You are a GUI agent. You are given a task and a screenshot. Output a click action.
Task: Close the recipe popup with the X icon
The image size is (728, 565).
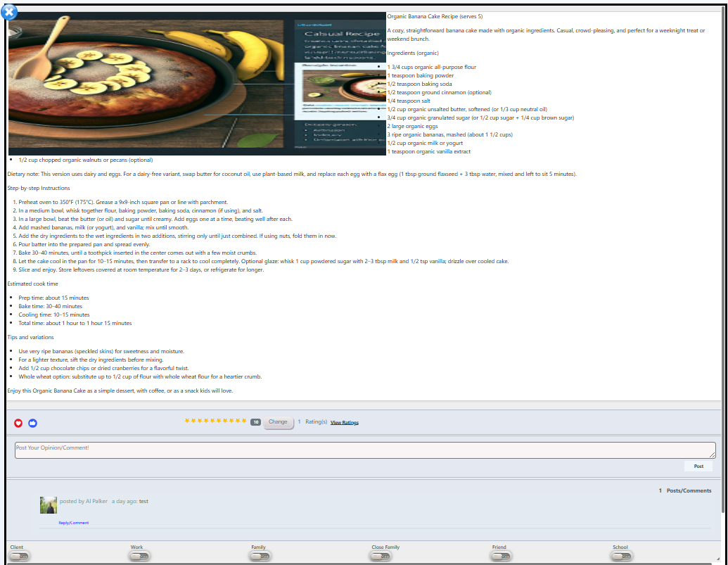pos(10,12)
